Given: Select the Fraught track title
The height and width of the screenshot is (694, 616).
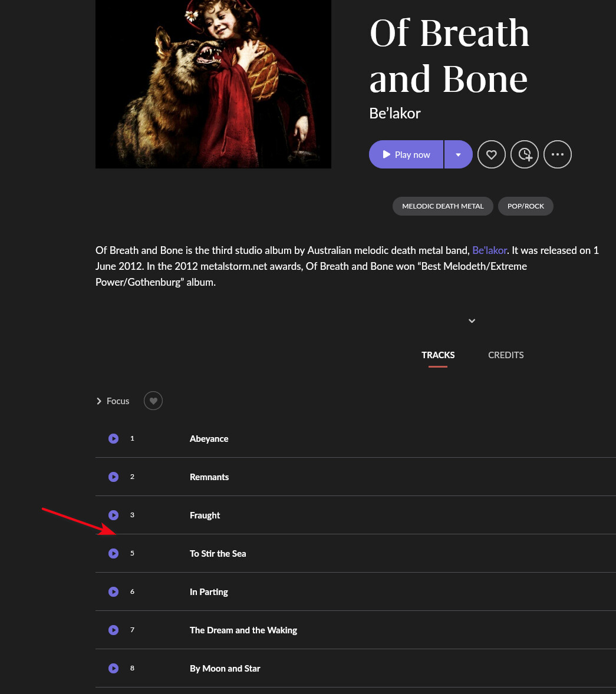Looking at the screenshot, I should click(x=205, y=515).
